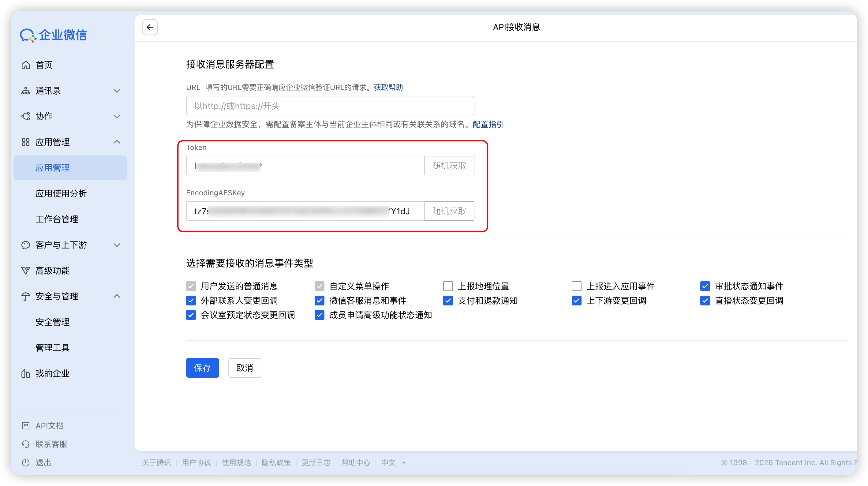Focus the URL input field
Viewport: 868px width, 486px height.
330,106
